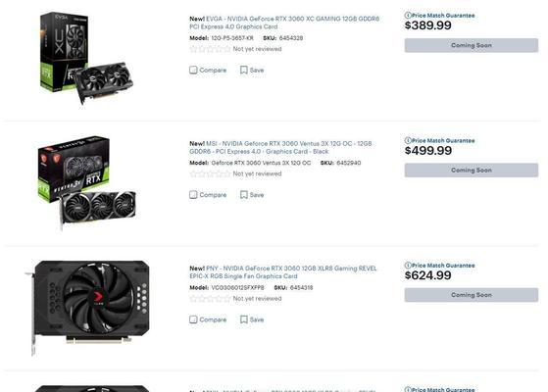Open the PNY single fan card image
The width and height of the screenshot is (548, 392).
87,308
